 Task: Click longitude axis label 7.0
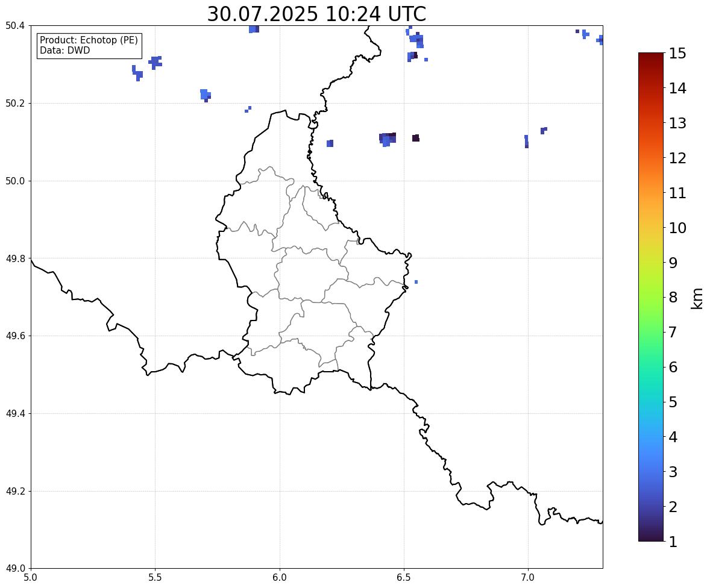(528, 578)
